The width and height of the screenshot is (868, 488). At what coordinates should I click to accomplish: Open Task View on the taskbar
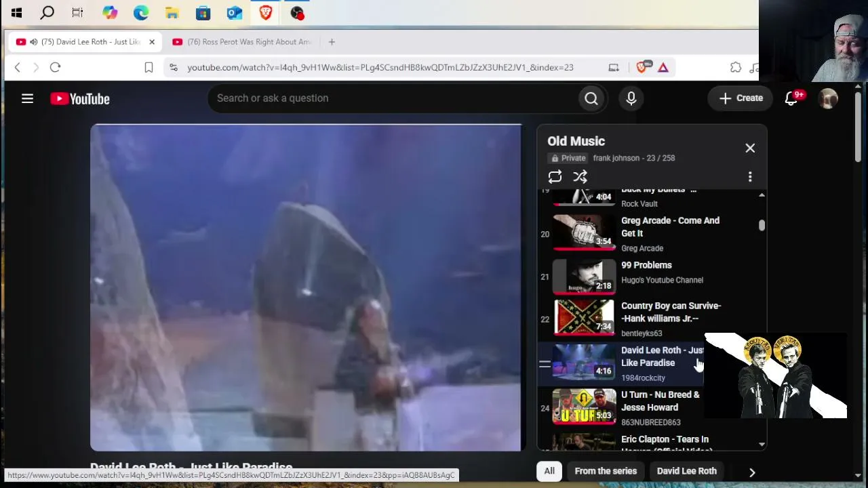[78, 12]
